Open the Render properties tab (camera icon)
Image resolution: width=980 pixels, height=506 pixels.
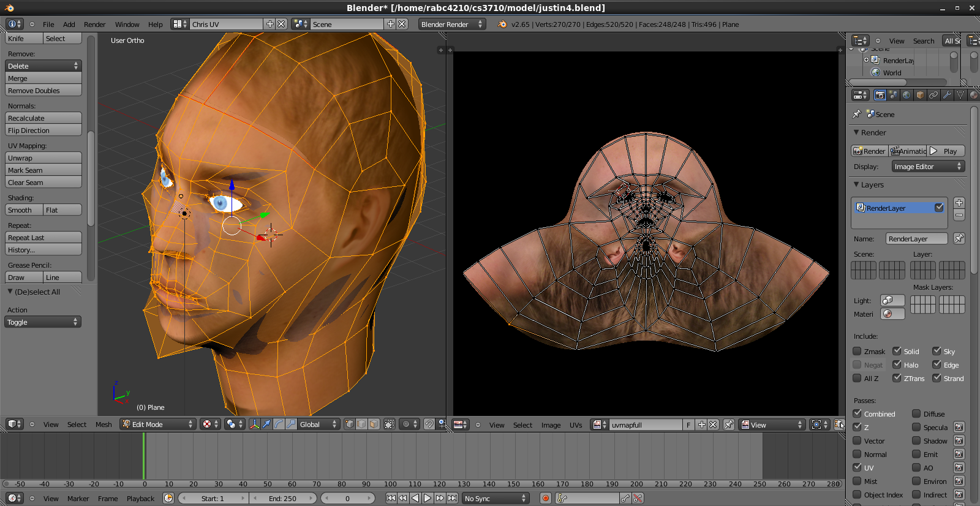click(880, 95)
